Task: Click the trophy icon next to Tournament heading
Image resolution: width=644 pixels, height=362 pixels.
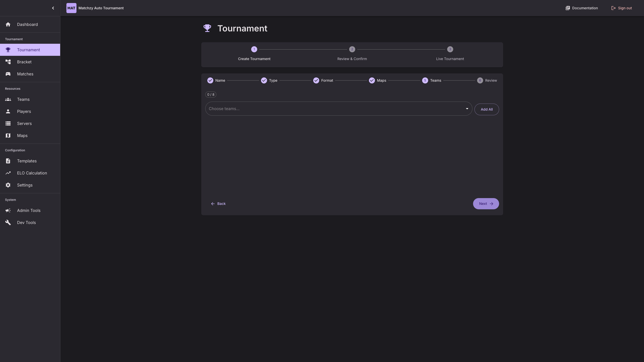Action: (x=207, y=28)
